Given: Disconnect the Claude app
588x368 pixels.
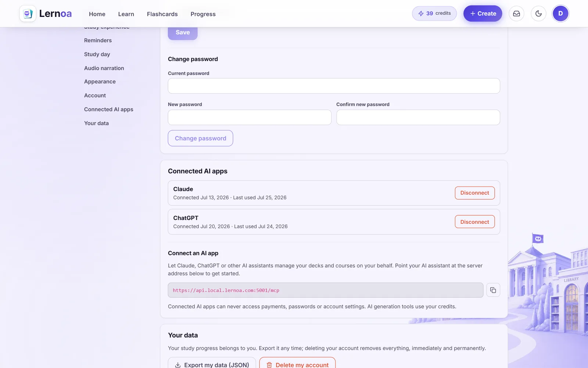Looking at the screenshot, I should point(474,193).
